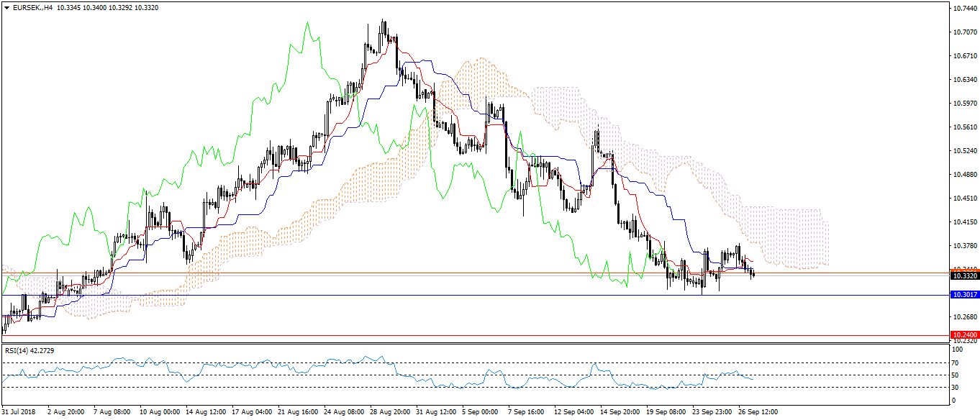Click the 10.5240 price axis label
This screenshot has width=980, height=420.
point(963,151)
